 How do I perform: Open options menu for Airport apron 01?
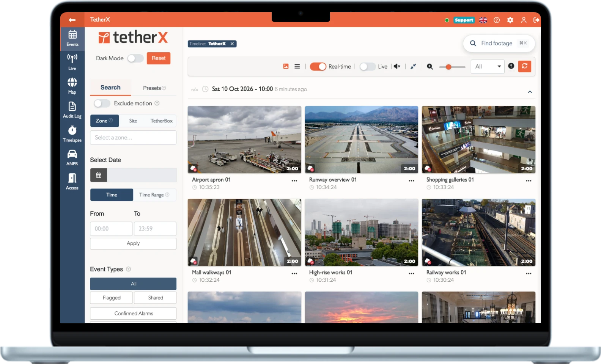click(294, 181)
